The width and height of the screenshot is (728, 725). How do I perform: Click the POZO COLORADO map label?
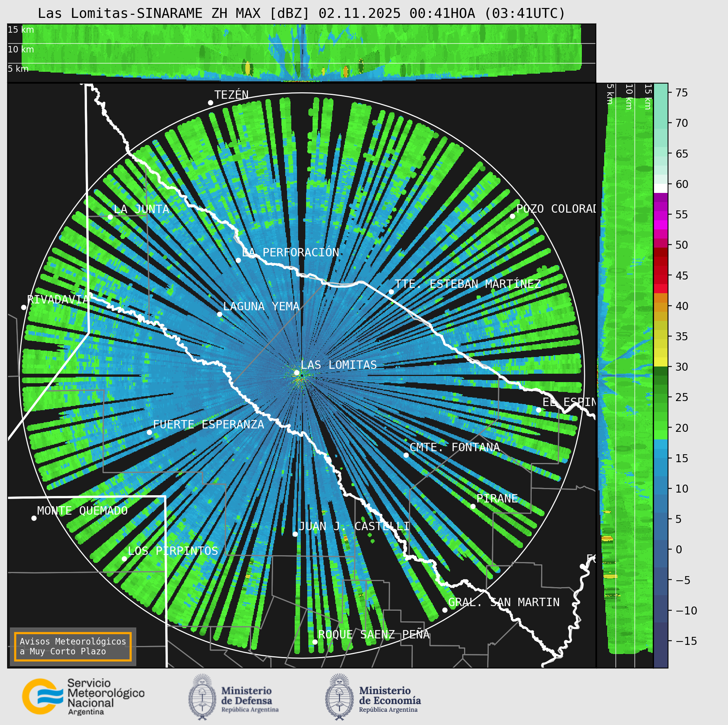[556, 209]
